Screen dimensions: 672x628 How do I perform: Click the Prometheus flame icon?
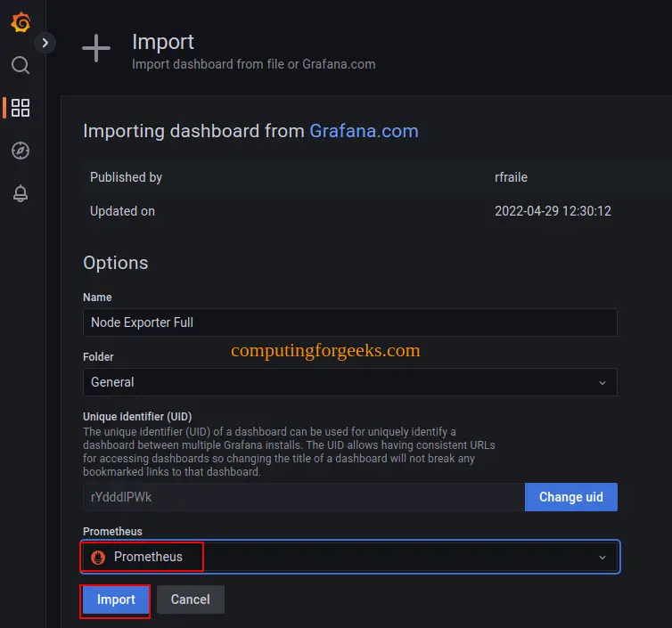pyautogui.click(x=98, y=558)
